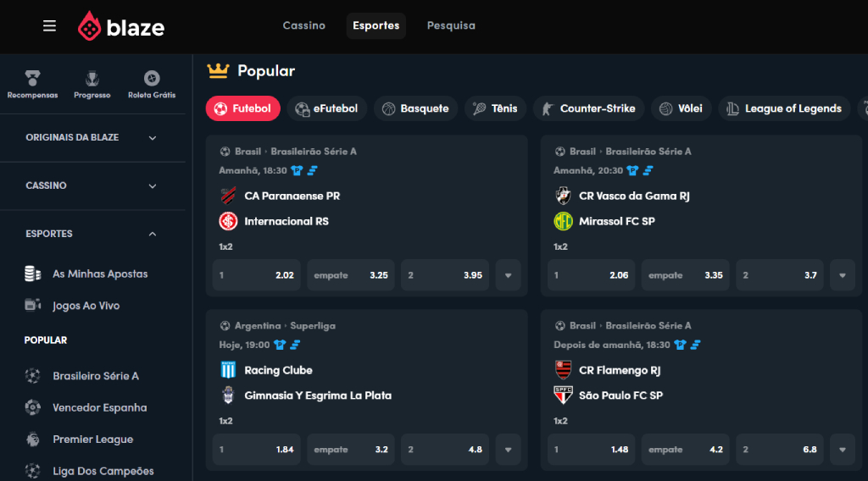Screen dimensions: 868x481
Task: Select the Esportes top tab
Action: (376, 25)
